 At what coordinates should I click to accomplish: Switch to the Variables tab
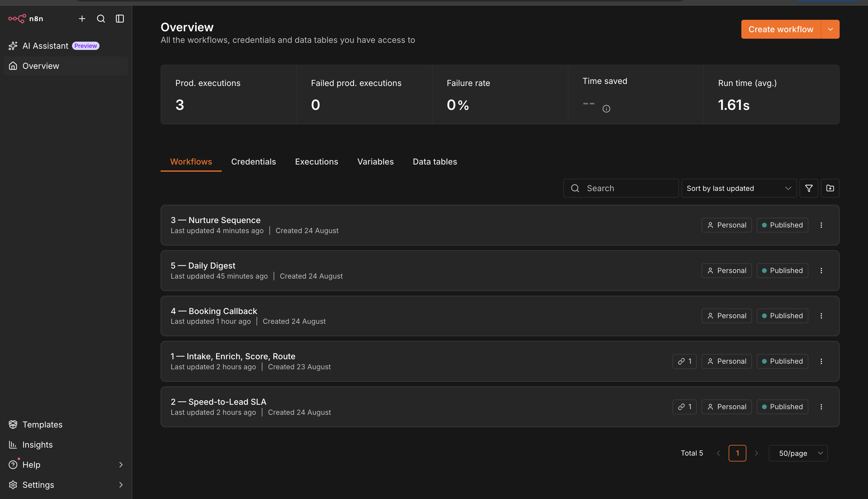tap(375, 161)
